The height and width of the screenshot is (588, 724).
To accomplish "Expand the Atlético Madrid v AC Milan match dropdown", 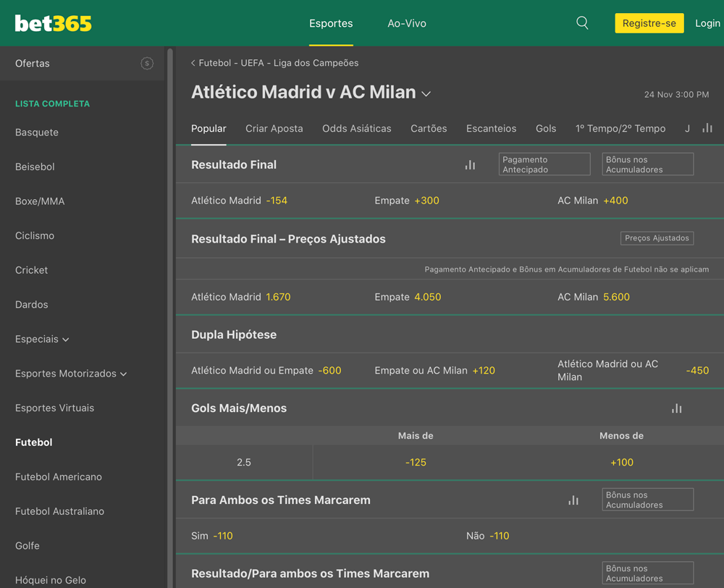I will click(x=426, y=93).
